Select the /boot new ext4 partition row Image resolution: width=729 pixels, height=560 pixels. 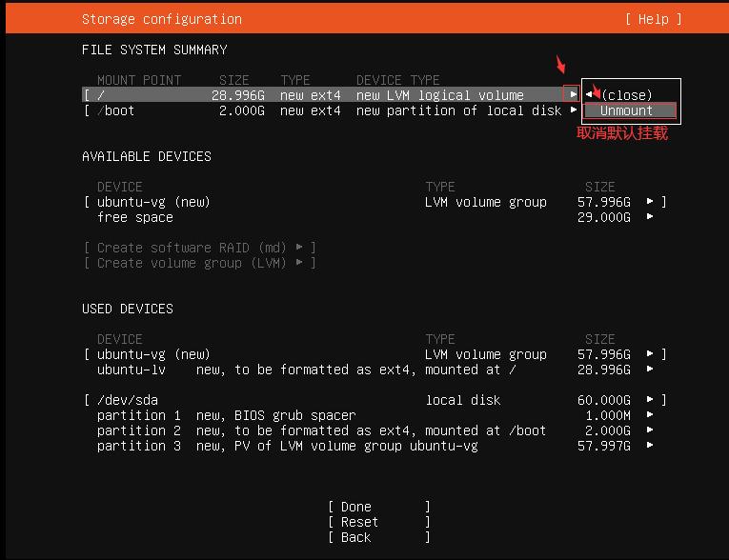[324, 110]
